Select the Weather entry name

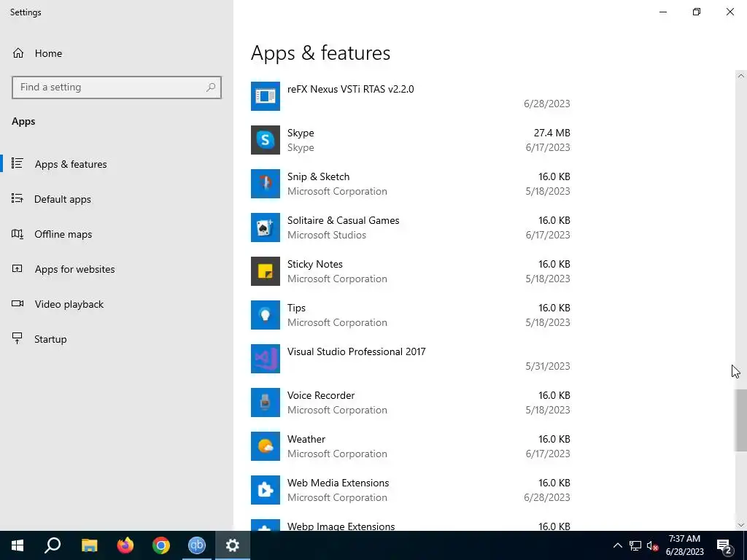306,440
